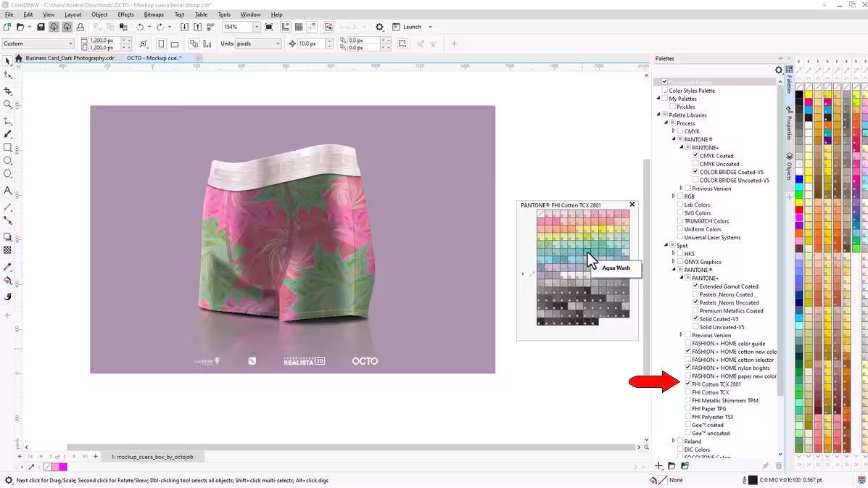The width and height of the screenshot is (868, 488).
Task: Select the Crop tool in toolbox
Action: pyautogui.click(x=8, y=91)
